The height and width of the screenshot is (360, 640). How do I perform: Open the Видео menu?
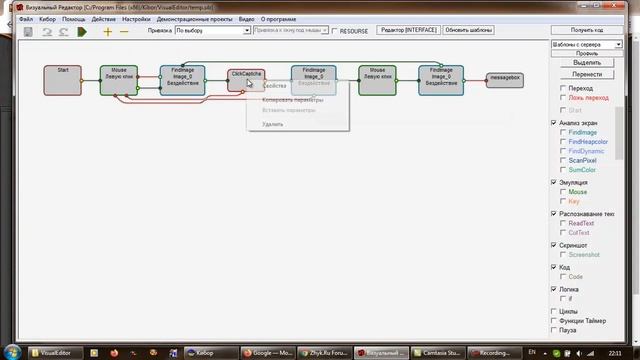tap(247, 19)
